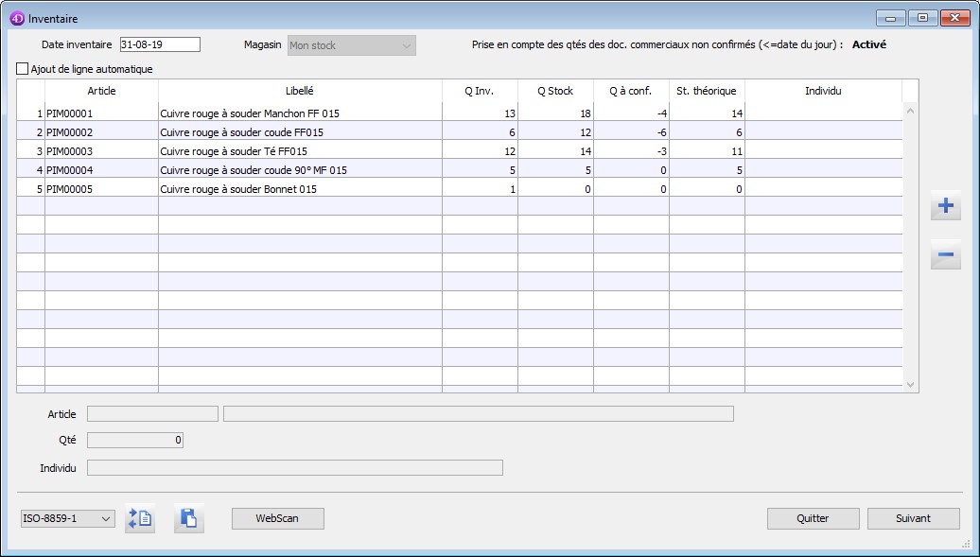This screenshot has width=980, height=557.
Task: Click the St. théorique column header
Action: pyautogui.click(x=706, y=91)
